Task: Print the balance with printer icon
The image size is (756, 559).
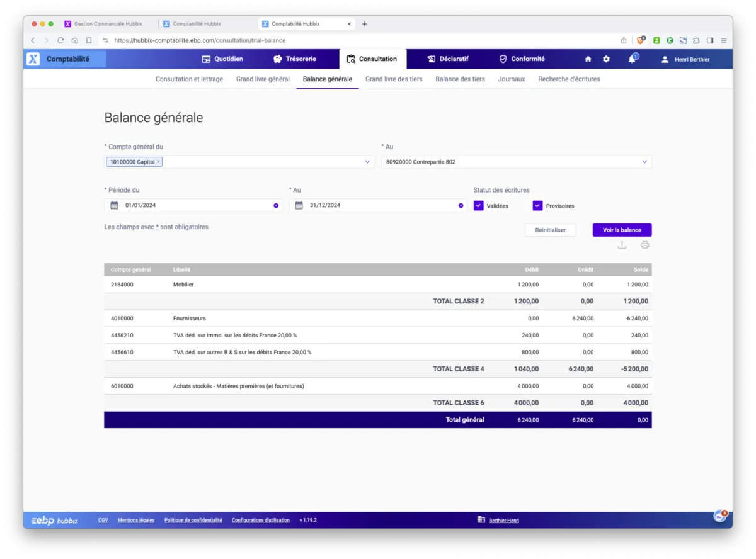Action: click(x=644, y=246)
